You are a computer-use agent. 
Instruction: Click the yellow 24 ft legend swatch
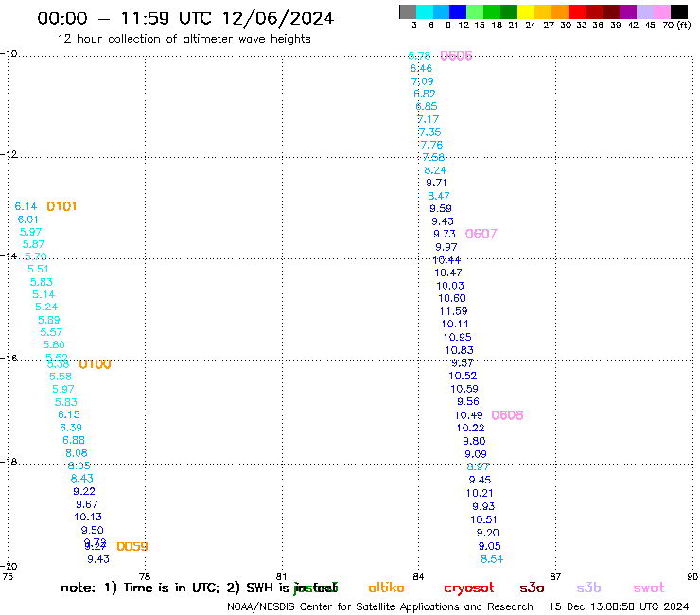526,11
